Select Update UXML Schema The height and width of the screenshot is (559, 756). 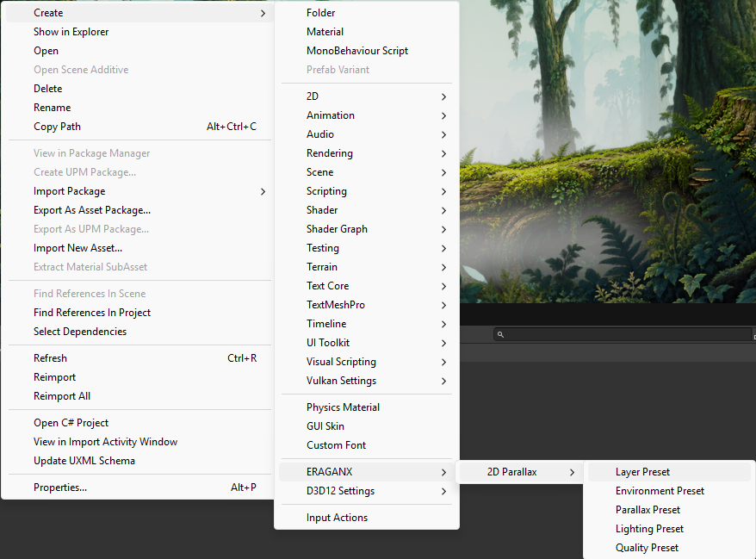(139, 461)
